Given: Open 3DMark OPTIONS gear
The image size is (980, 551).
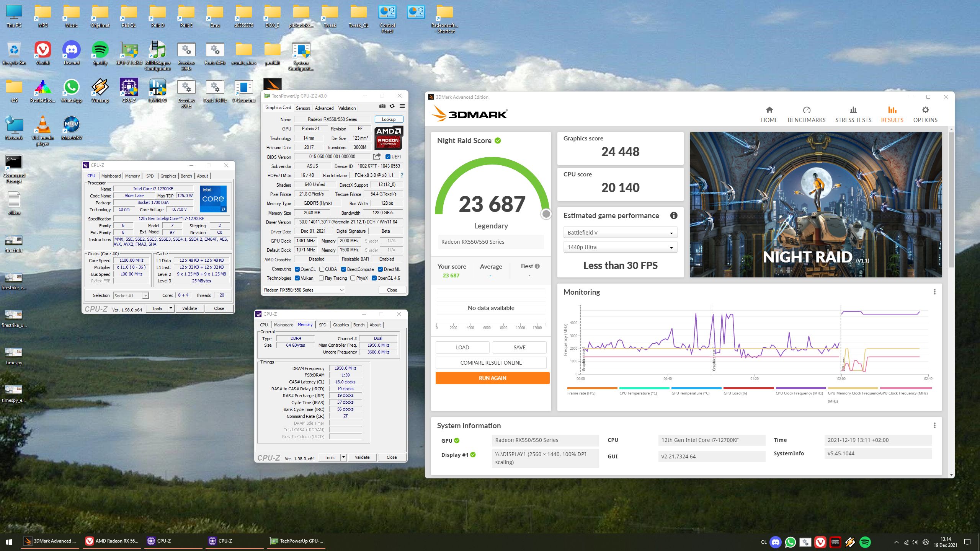Looking at the screenshot, I should click(925, 114).
